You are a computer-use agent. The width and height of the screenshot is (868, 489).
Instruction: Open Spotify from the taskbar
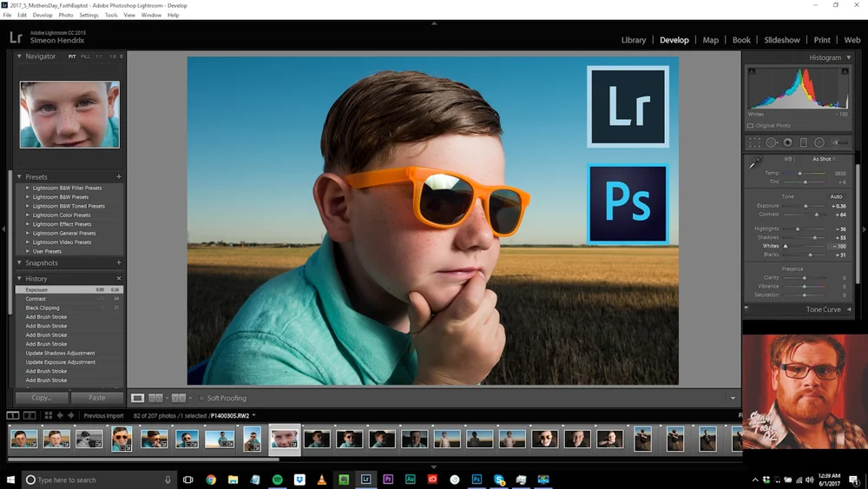278,479
